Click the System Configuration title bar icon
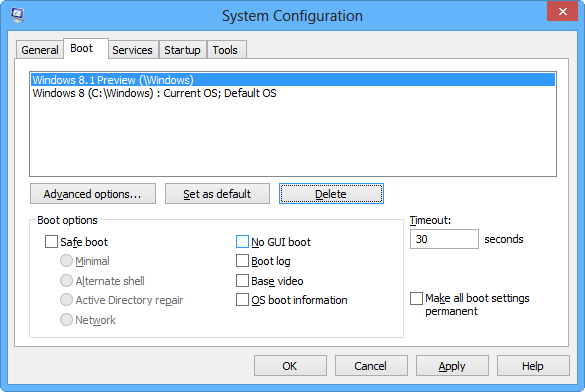This screenshot has width=585, height=392. (17, 15)
